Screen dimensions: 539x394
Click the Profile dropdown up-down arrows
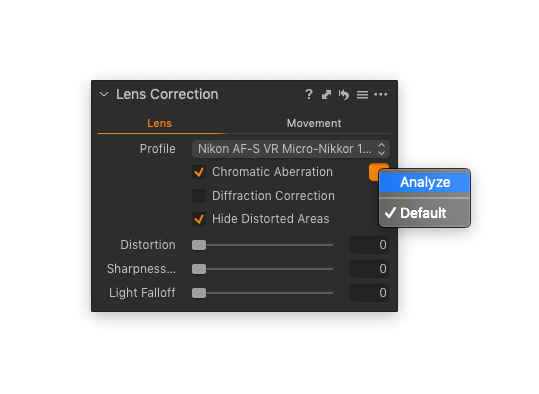point(381,149)
